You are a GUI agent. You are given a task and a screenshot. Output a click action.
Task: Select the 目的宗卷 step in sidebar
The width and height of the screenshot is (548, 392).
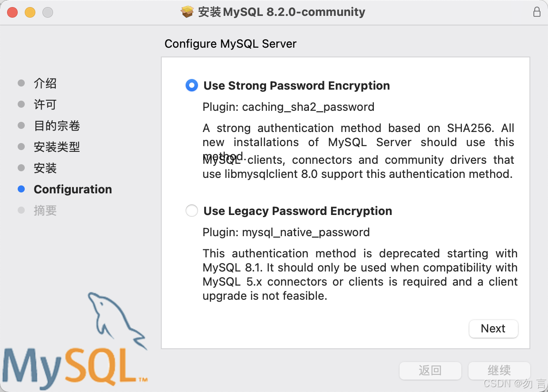click(x=57, y=125)
